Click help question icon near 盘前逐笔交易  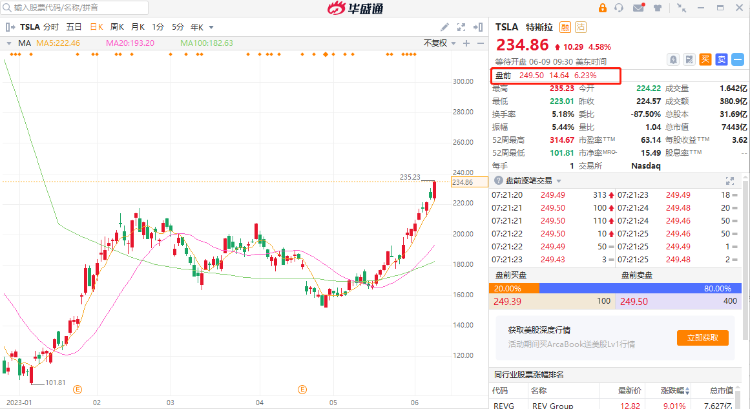point(498,181)
